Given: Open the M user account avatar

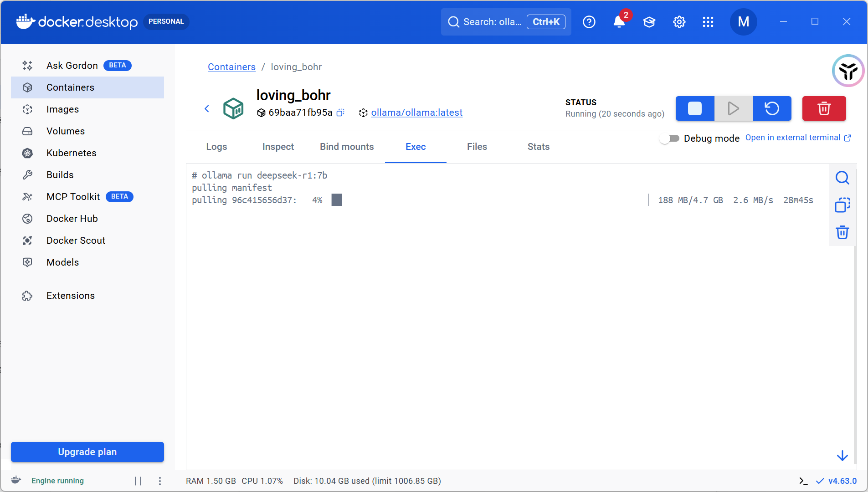Looking at the screenshot, I should point(744,22).
